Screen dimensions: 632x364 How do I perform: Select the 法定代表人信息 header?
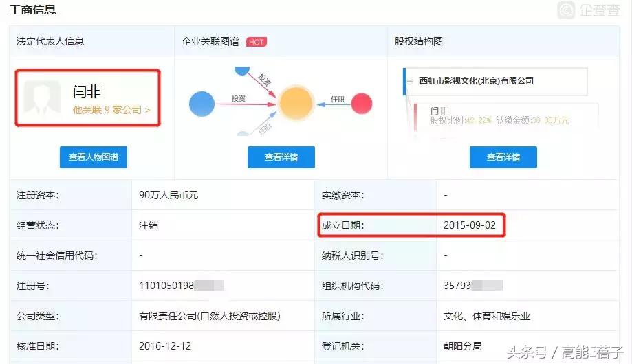[x=50, y=41]
